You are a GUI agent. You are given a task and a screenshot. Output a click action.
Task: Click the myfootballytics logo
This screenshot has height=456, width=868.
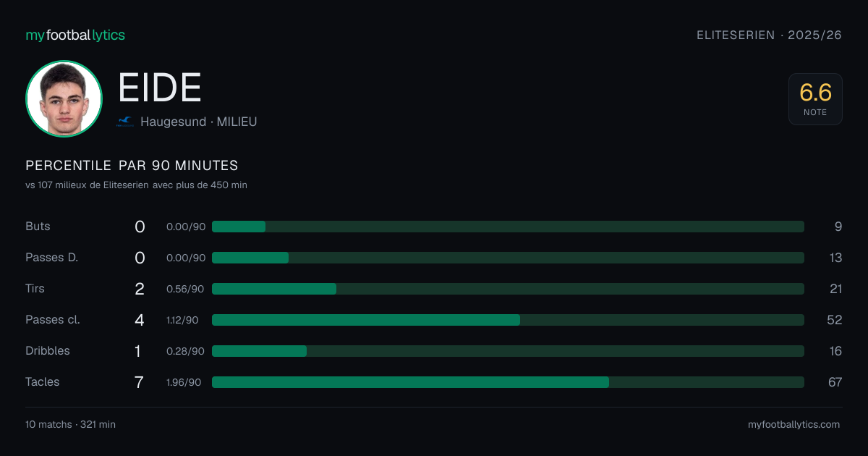click(75, 35)
